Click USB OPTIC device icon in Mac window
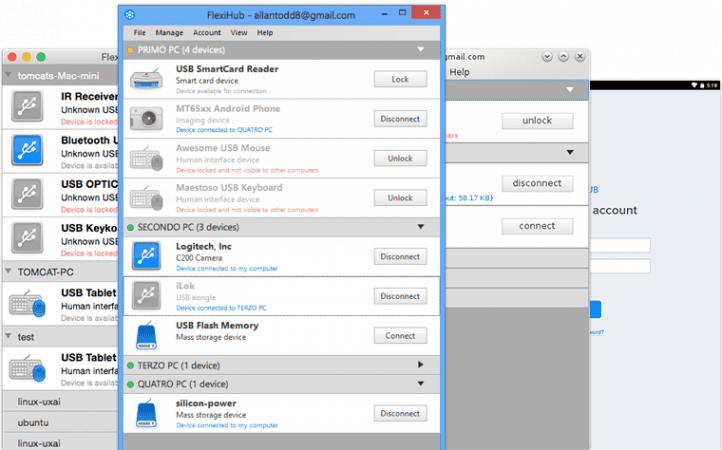722x450 pixels. [x=27, y=194]
